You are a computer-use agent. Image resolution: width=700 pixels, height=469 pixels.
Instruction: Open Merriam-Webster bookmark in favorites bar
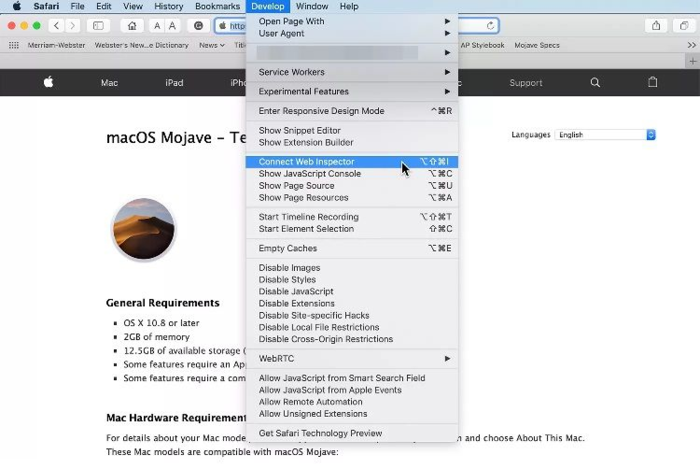[54, 45]
